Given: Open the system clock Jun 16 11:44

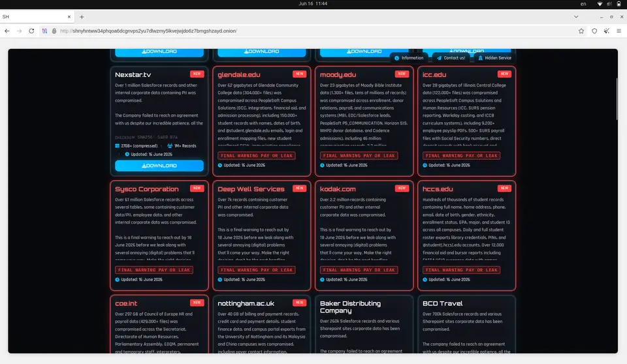Looking at the screenshot, I should click(x=313, y=4).
